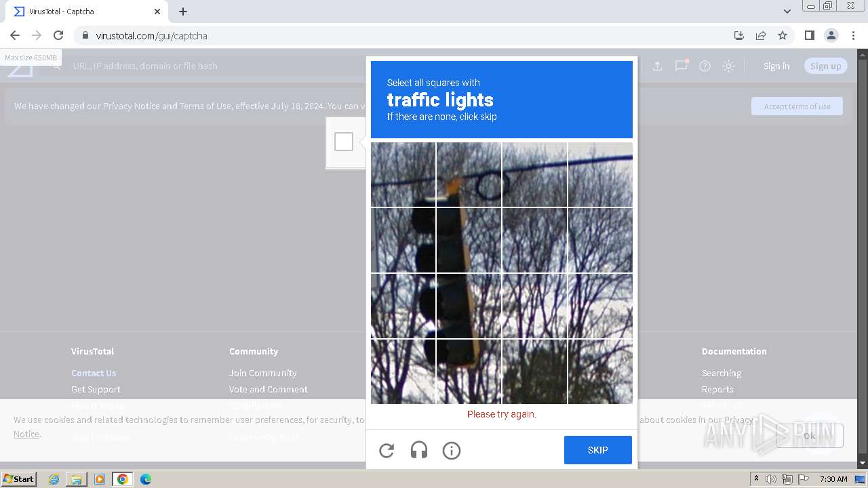Screen dimensions: 868x488
Task: Click Sign in link
Action: pyautogui.click(x=776, y=66)
